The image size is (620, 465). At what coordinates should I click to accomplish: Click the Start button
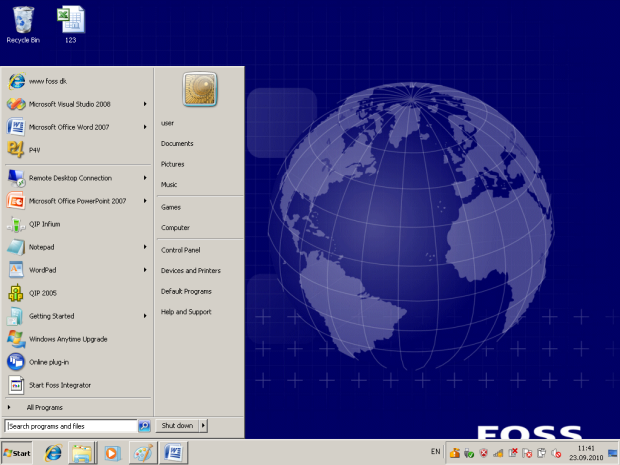pos(17,453)
